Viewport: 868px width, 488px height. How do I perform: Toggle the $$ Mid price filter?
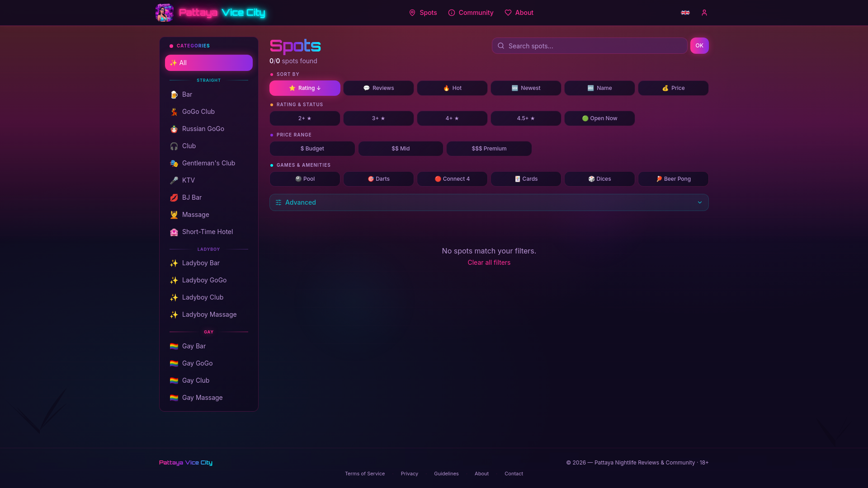[x=401, y=149]
